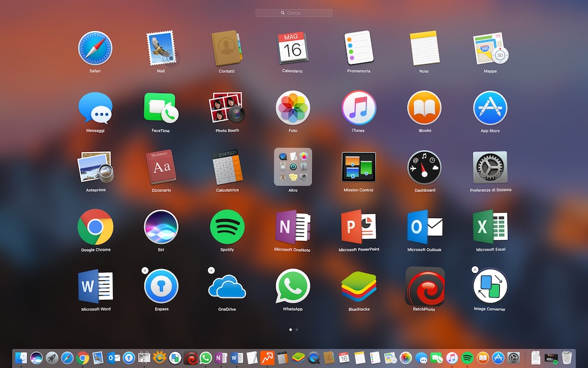
Task: Click Spotify in the Dock
Action: [x=467, y=358]
